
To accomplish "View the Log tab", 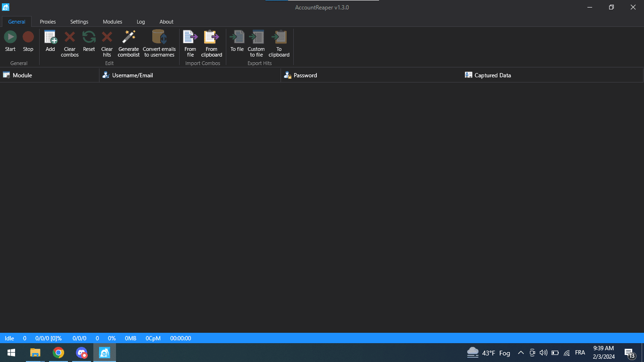I will coord(140,22).
